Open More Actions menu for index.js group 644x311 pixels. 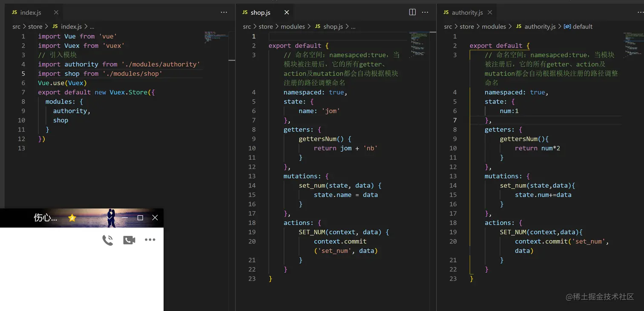tap(224, 12)
